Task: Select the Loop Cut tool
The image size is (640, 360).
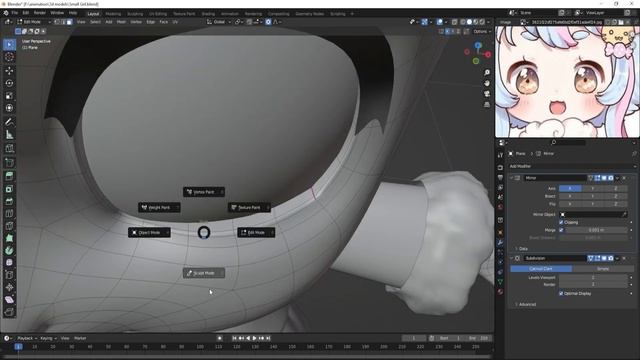Action: [x=9, y=213]
